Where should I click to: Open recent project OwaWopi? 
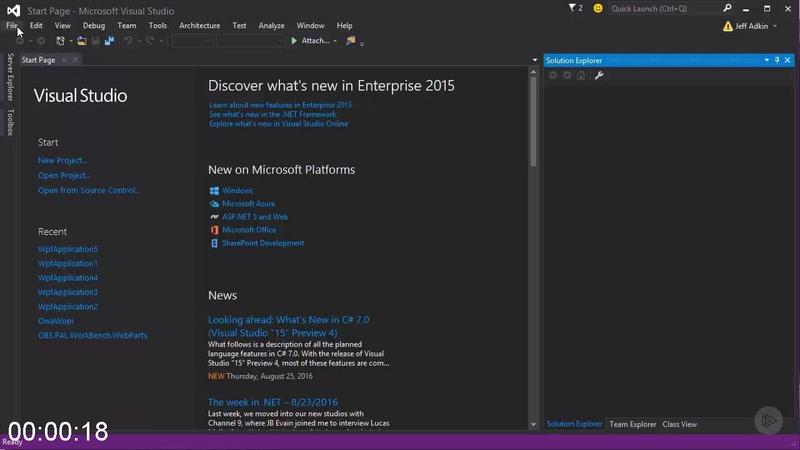coord(56,321)
